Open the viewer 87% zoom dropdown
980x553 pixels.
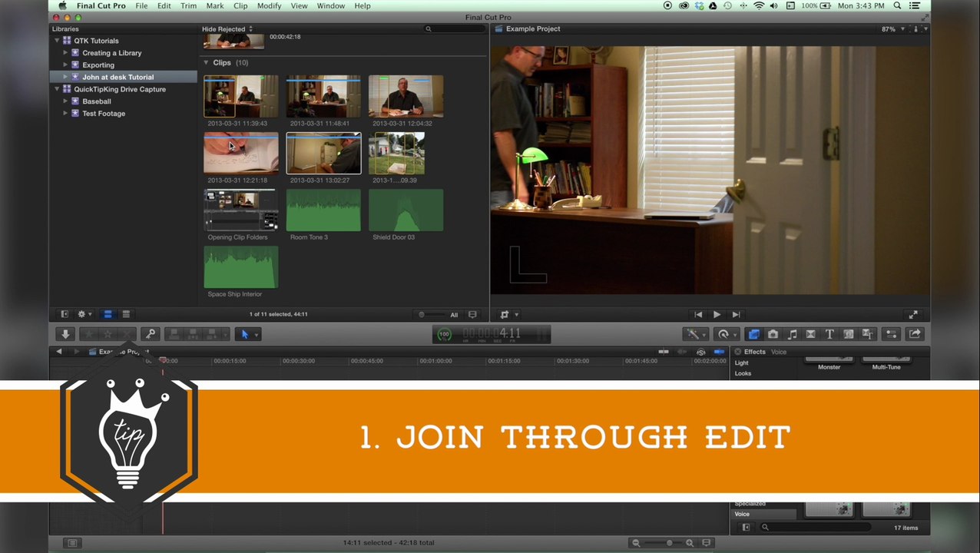pos(892,29)
